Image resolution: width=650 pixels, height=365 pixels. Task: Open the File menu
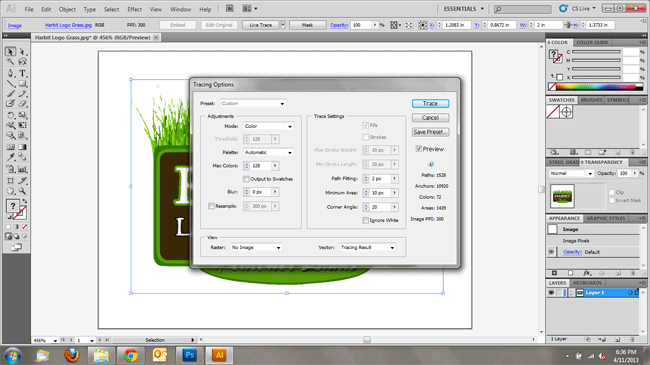coord(29,9)
